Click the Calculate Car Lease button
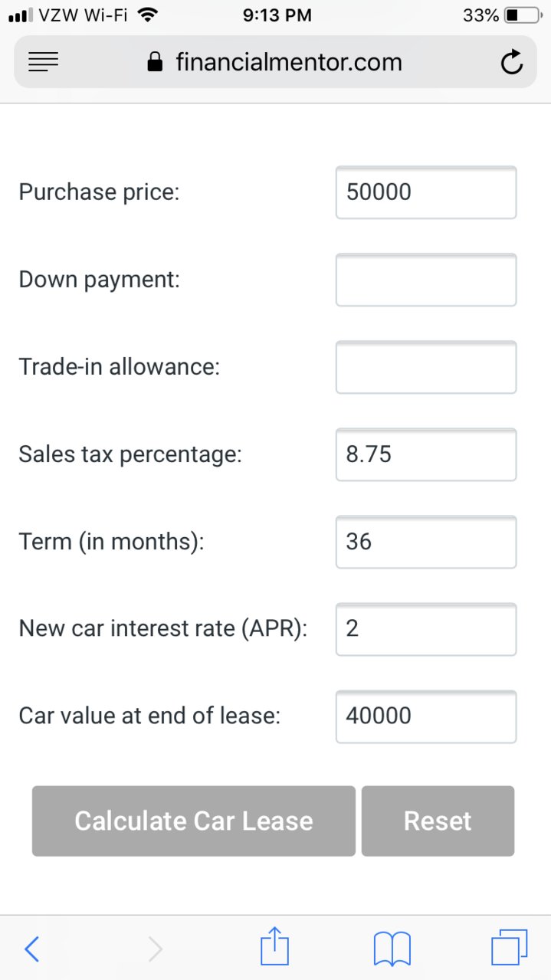Image resolution: width=551 pixels, height=980 pixels. (194, 821)
